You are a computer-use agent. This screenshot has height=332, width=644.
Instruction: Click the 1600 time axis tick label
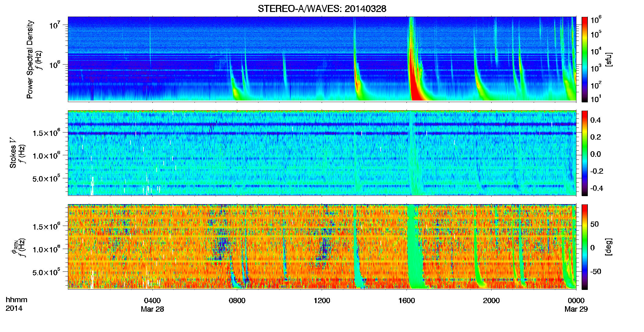point(406,301)
